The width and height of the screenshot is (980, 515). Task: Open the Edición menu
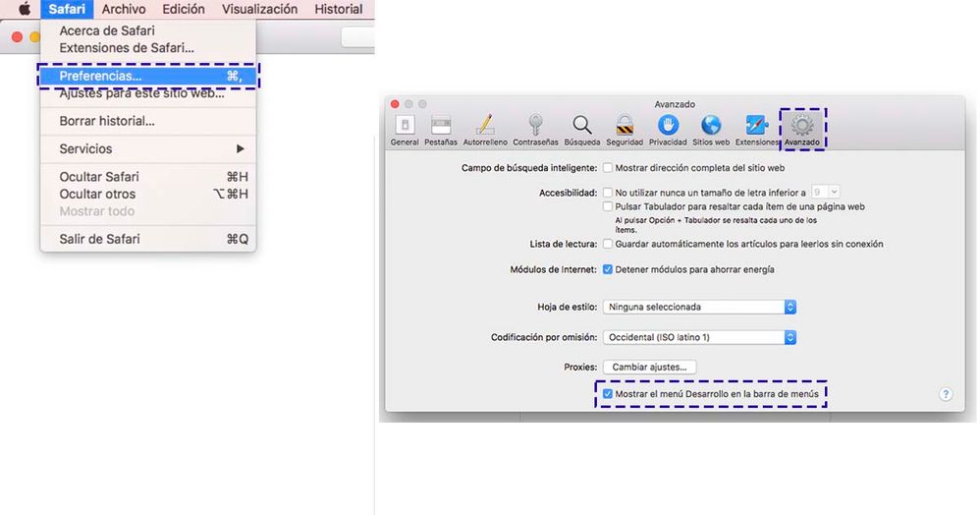(x=183, y=9)
